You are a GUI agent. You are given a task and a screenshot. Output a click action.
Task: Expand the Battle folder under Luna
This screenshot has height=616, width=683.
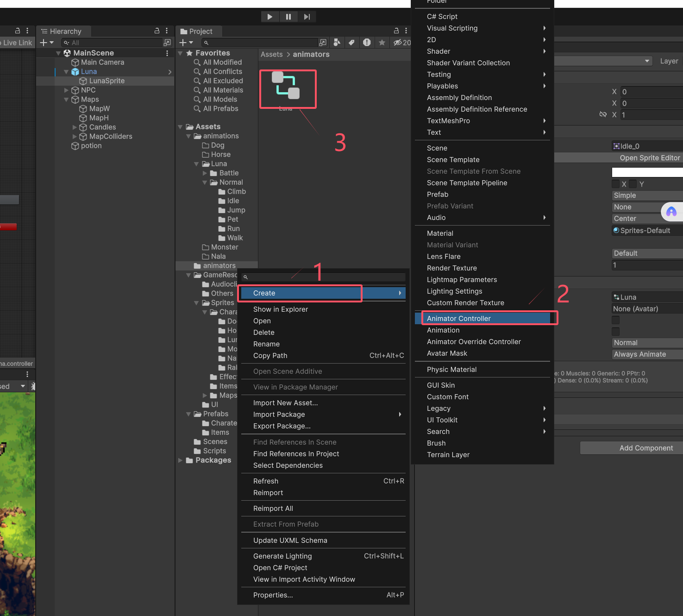205,173
